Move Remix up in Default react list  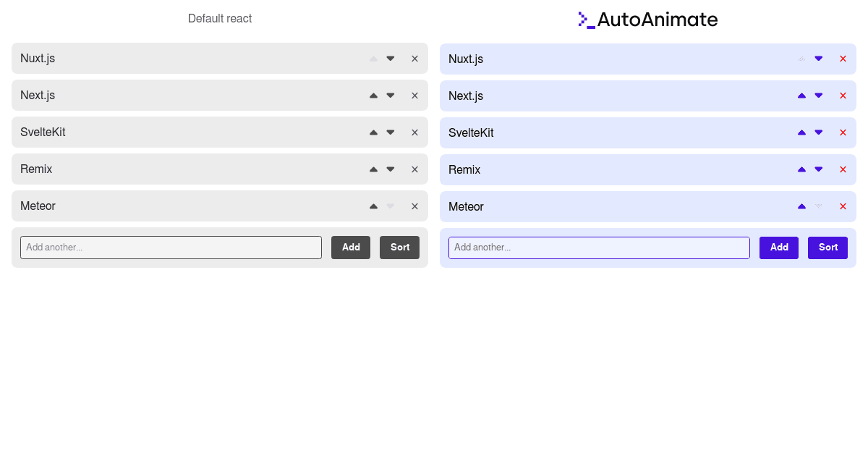point(373,169)
